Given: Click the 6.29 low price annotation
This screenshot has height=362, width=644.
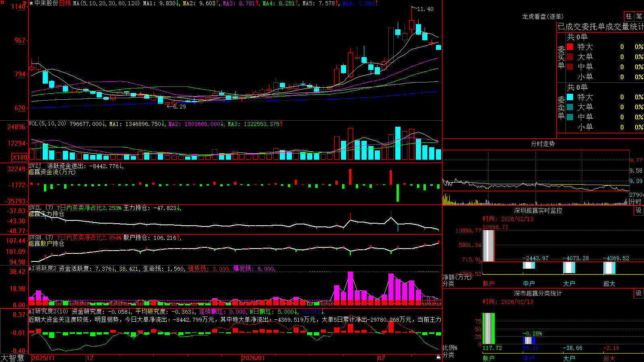Looking at the screenshot, I should (x=180, y=107).
